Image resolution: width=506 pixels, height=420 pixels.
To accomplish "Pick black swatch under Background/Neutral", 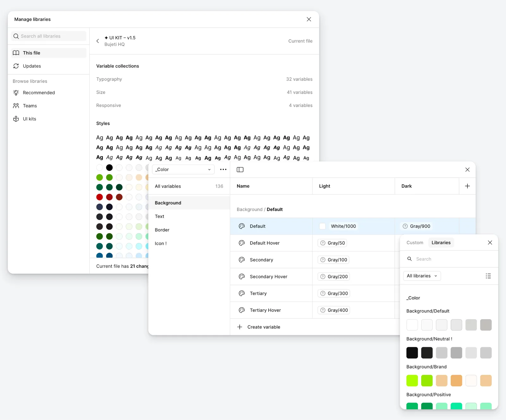I will click(x=412, y=353).
